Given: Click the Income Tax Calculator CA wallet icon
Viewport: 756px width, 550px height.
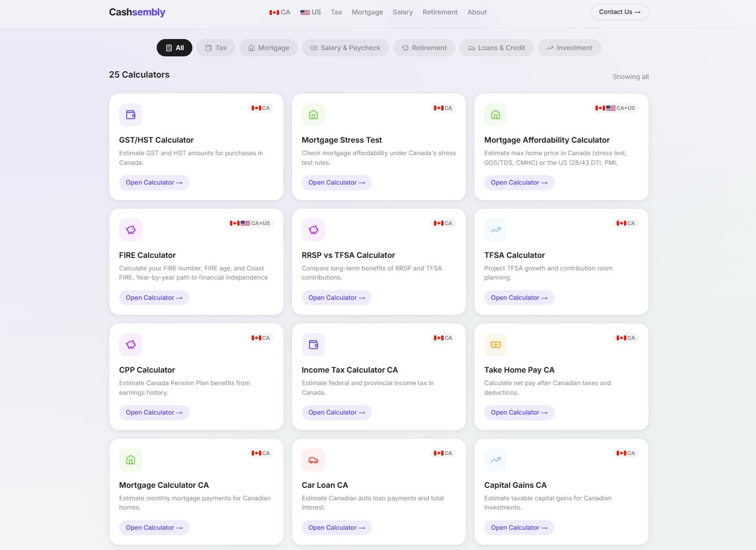Looking at the screenshot, I should click(x=313, y=345).
